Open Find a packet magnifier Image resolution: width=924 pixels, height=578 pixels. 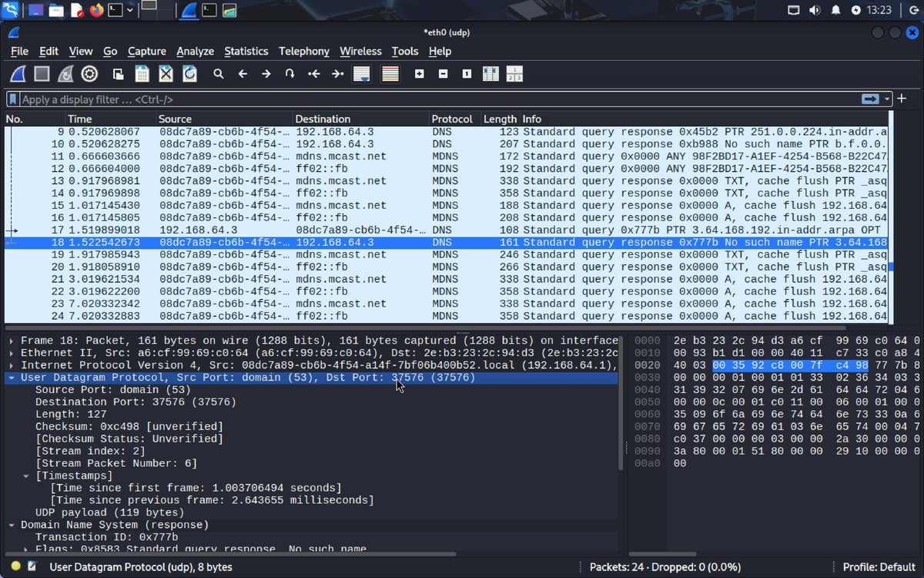click(219, 74)
